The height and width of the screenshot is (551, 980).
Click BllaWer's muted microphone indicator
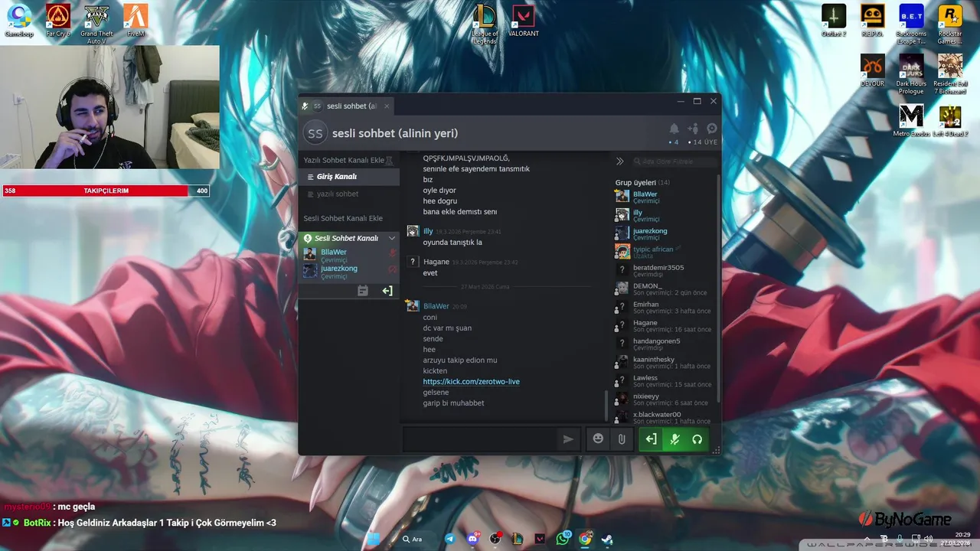(393, 253)
